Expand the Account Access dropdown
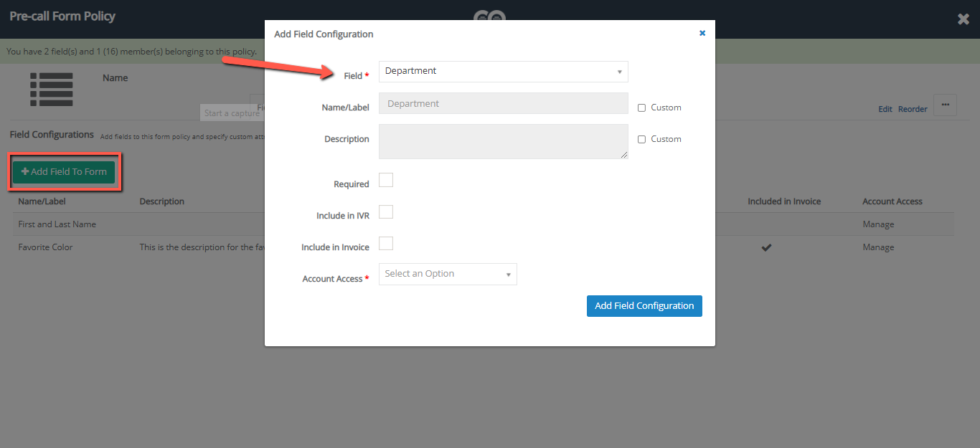Screen dimensions: 980x448 (x=448, y=274)
